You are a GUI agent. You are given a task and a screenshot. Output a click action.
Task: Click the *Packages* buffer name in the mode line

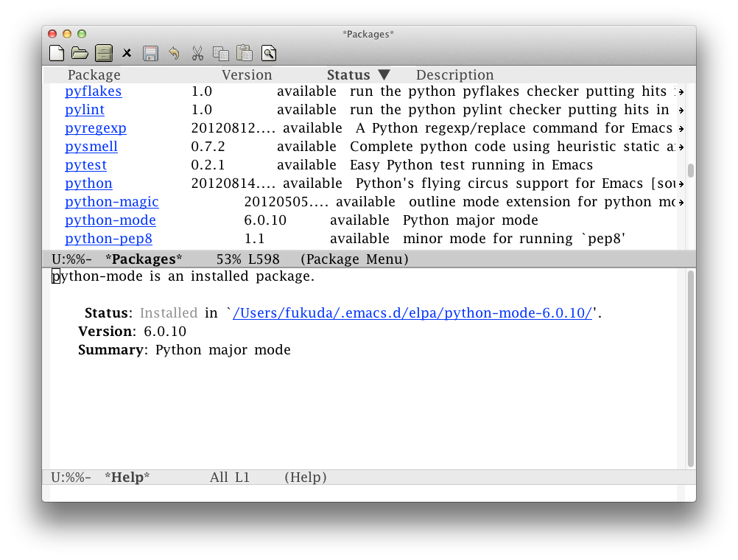144,259
